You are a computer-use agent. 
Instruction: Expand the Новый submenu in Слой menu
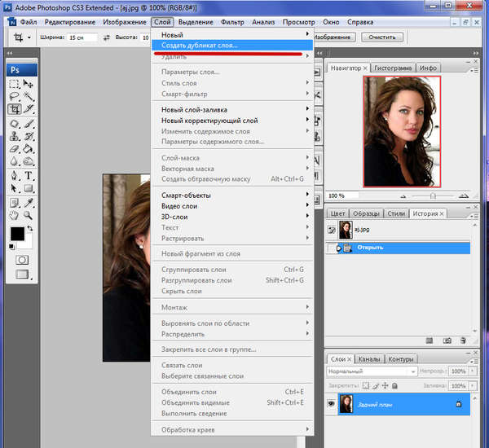[232, 34]
